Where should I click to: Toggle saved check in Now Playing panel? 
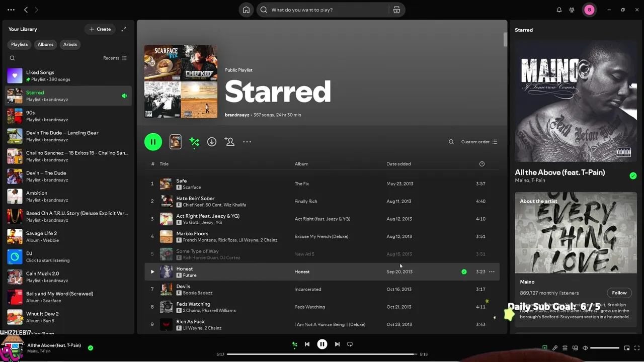(x=633, y=175)
